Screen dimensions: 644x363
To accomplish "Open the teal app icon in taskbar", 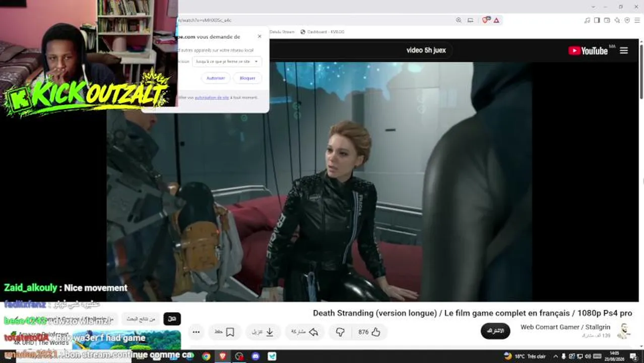I will click(272, 356).
